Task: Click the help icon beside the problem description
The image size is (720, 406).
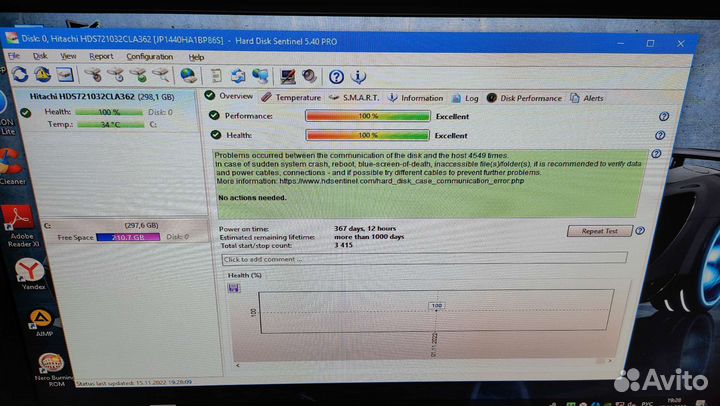Action: pyautogui.click(x=657, y=154)
